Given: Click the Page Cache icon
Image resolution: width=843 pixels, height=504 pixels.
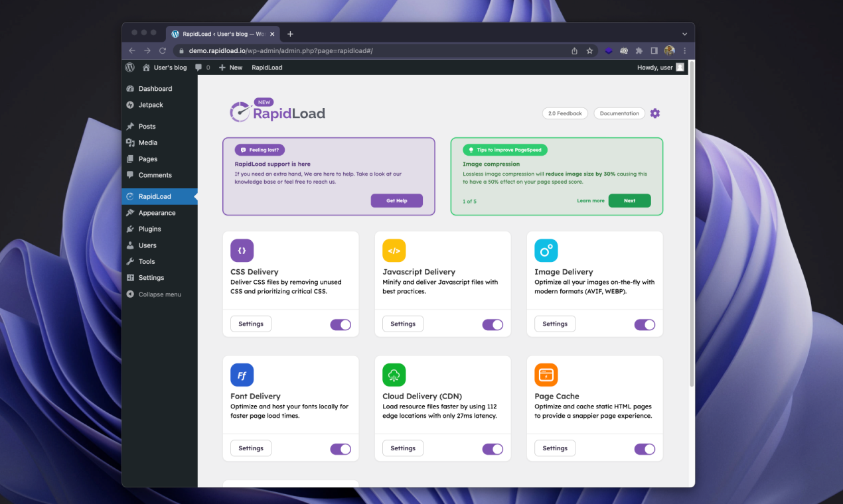Looking at the screenshot, I should pyautogui.click(x=546, y=375).
